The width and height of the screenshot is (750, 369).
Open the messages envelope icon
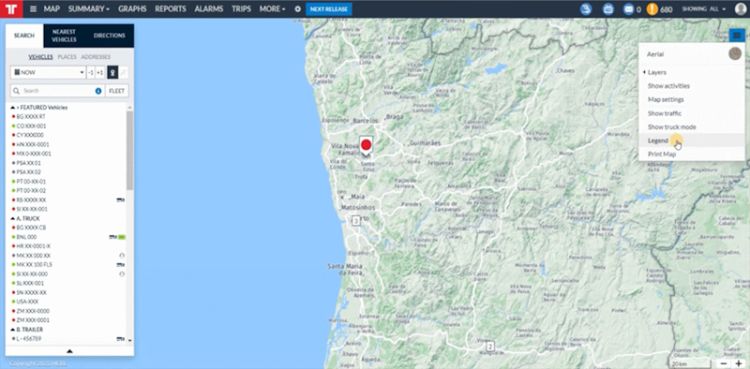pyautogui.click(x=629, y=9)
